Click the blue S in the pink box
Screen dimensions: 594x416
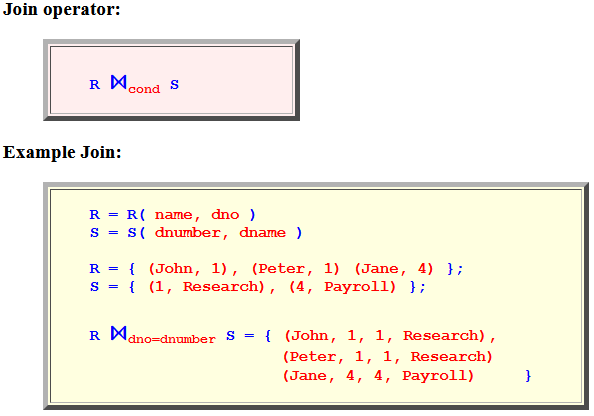point(174,84)
